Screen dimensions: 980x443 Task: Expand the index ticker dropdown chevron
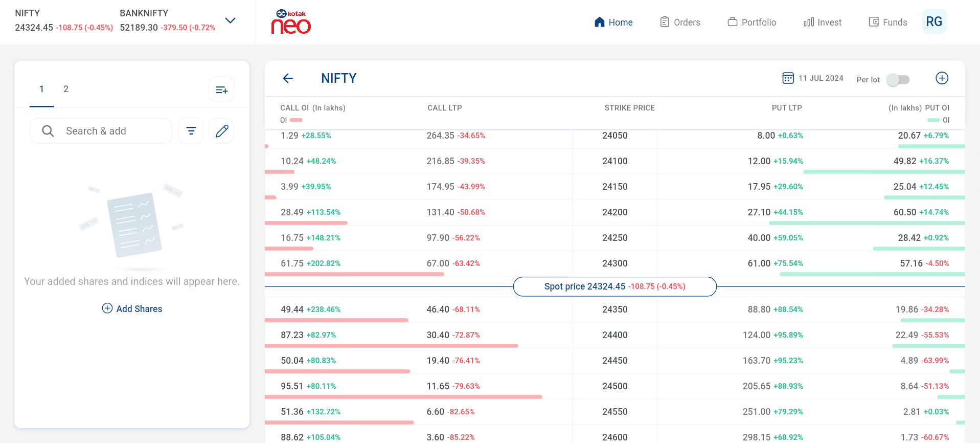(231, 20)
